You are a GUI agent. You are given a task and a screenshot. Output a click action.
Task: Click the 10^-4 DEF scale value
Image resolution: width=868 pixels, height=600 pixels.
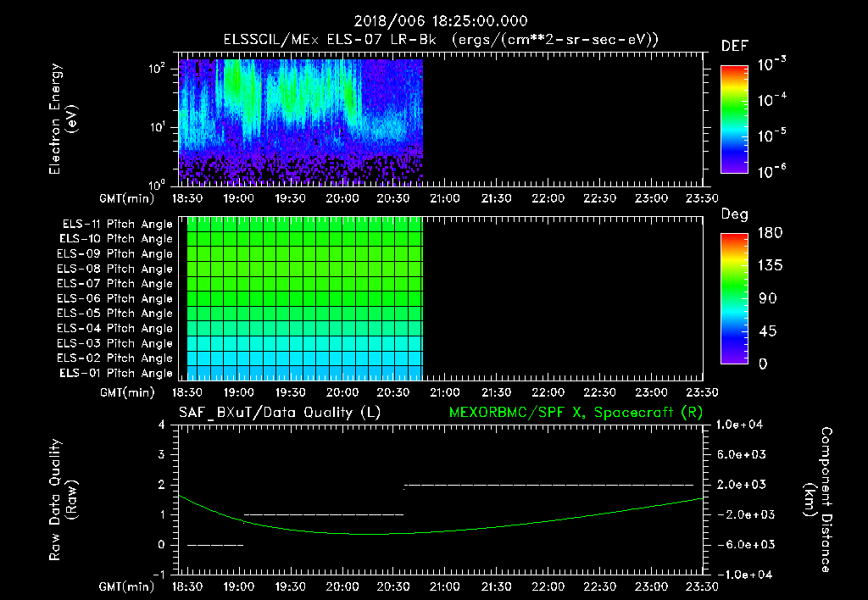point(771,100)
